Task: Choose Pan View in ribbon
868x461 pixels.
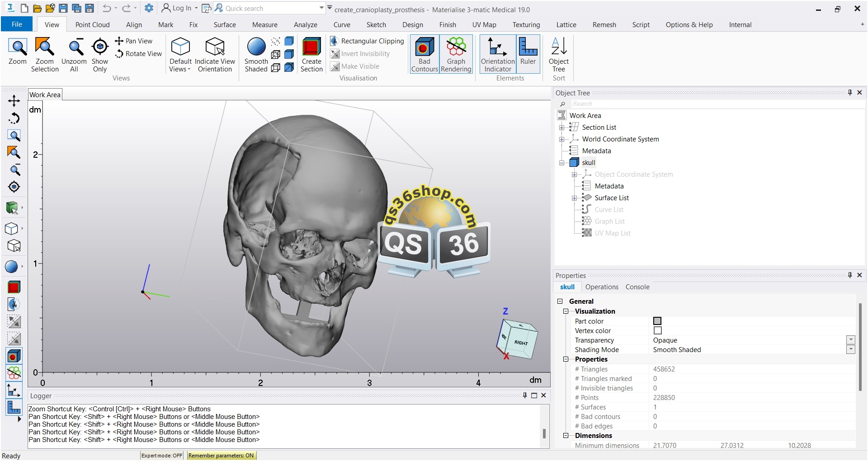Action: [x=134, y=41]
